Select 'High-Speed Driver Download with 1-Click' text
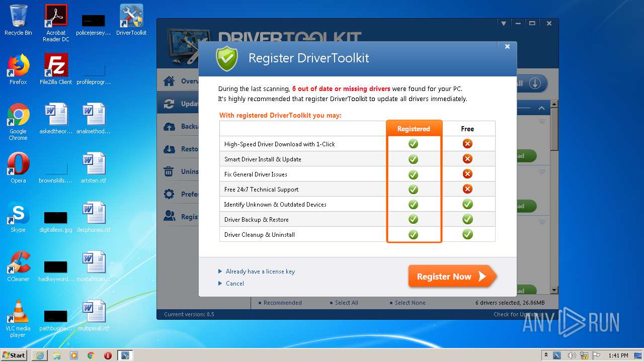 tap(280, 144)
